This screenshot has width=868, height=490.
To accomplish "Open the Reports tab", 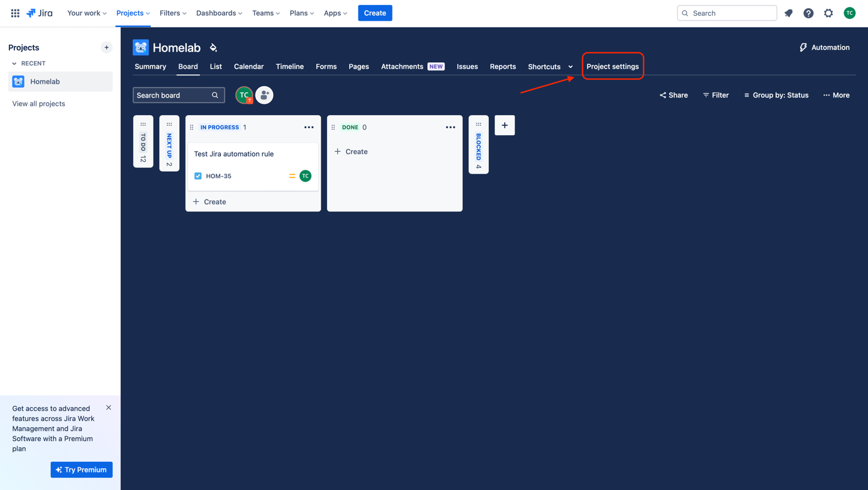I will coord(503,67).
